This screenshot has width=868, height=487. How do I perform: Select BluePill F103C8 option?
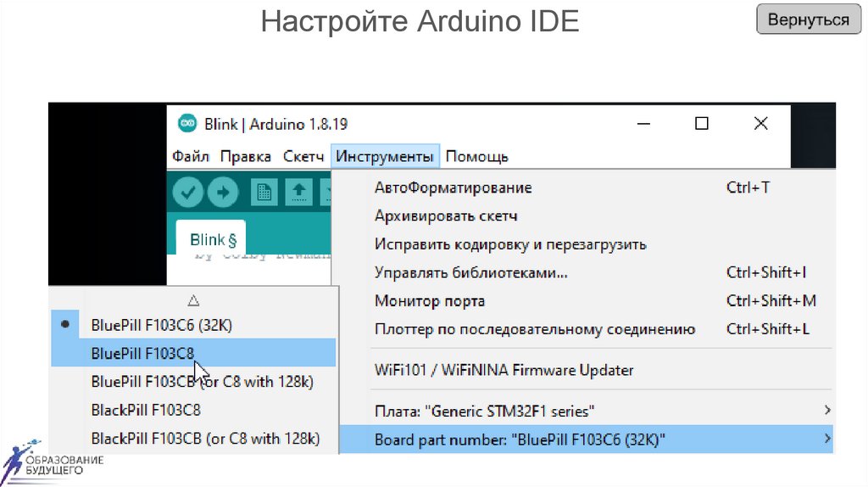(193, 353)
